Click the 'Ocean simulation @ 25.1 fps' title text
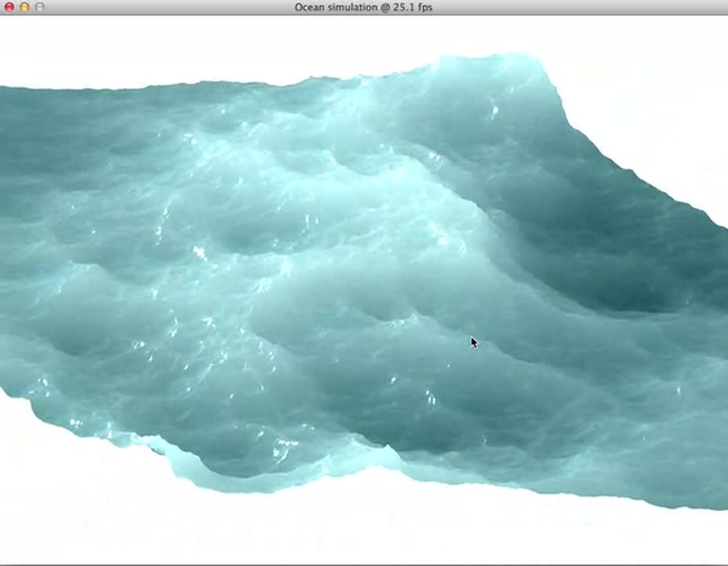Image resolution: width=728 pixels, height=566 pixels. click(x=363, y=7)
